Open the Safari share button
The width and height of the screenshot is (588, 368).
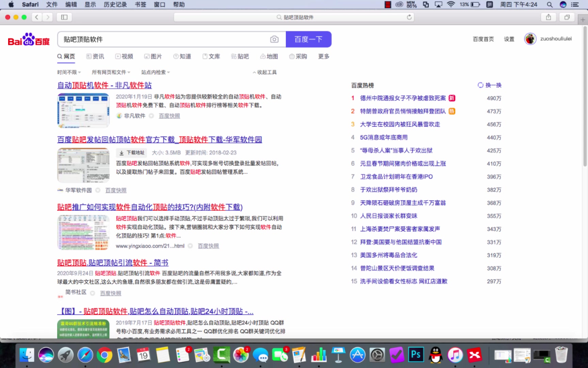(549, 17)
